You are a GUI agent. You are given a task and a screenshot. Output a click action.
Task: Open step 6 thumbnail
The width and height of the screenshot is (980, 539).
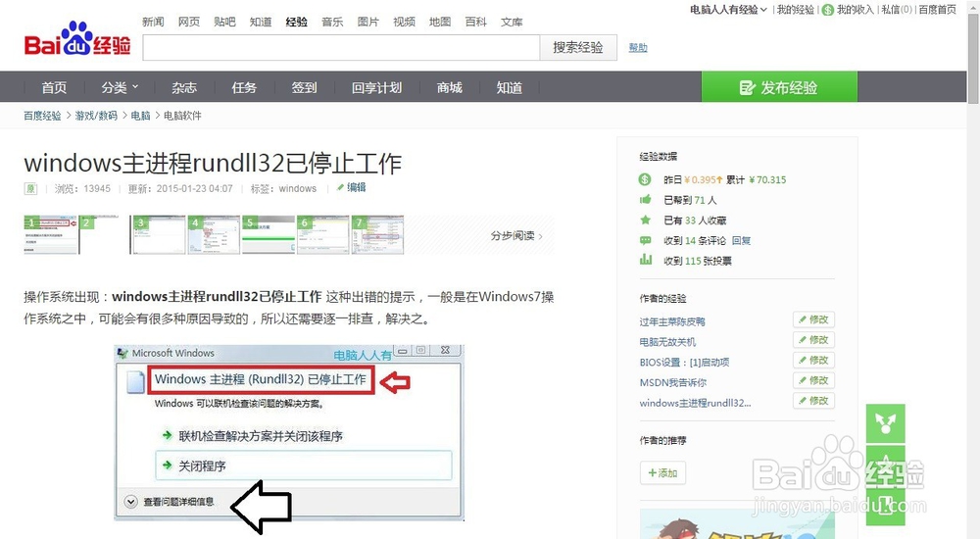[323, 234]
